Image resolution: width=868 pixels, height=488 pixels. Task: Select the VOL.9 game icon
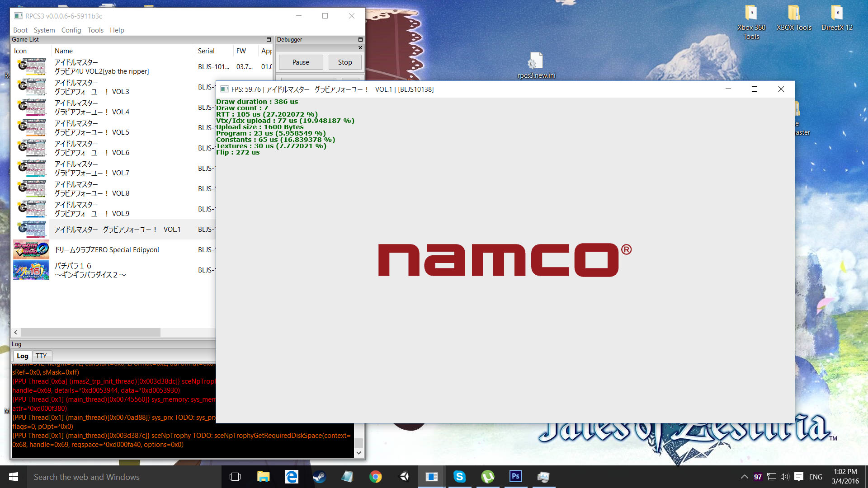coord(31,209)
